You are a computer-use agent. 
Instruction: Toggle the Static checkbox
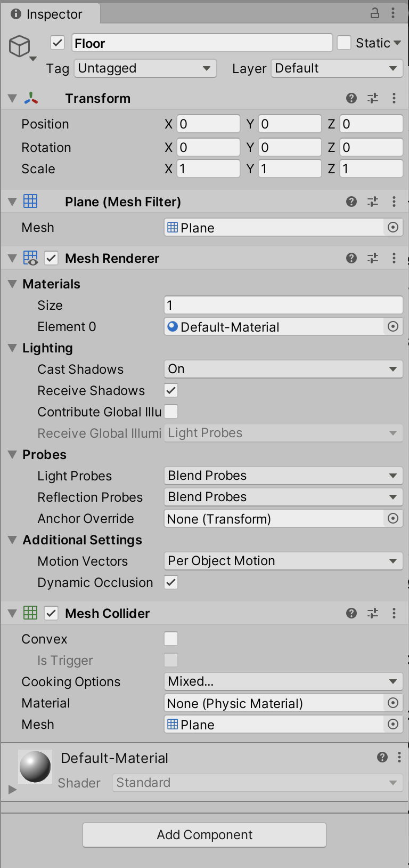345,43
